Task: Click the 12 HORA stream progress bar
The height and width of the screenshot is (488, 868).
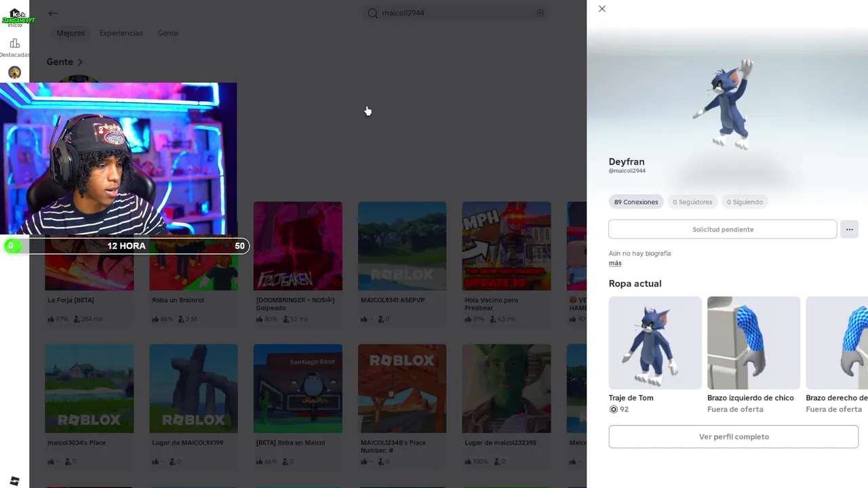Action: coord(126,246)
